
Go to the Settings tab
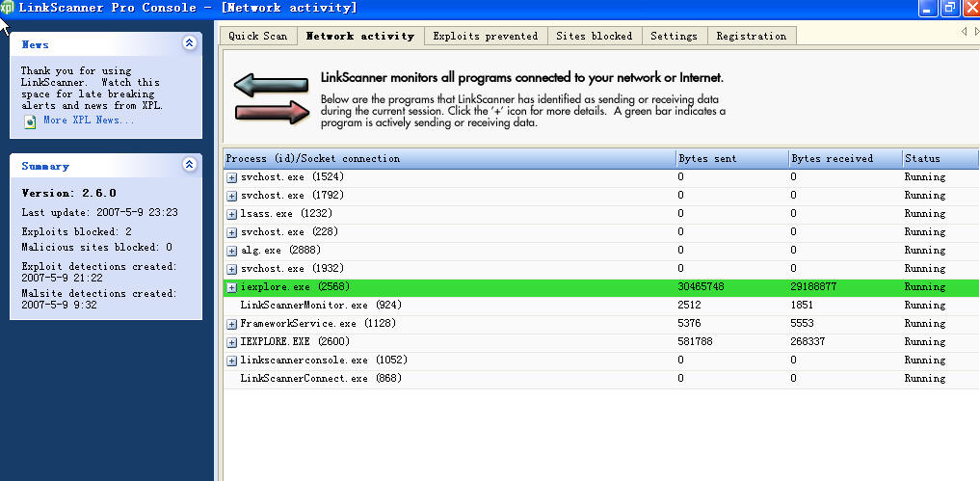pos(675,36)
